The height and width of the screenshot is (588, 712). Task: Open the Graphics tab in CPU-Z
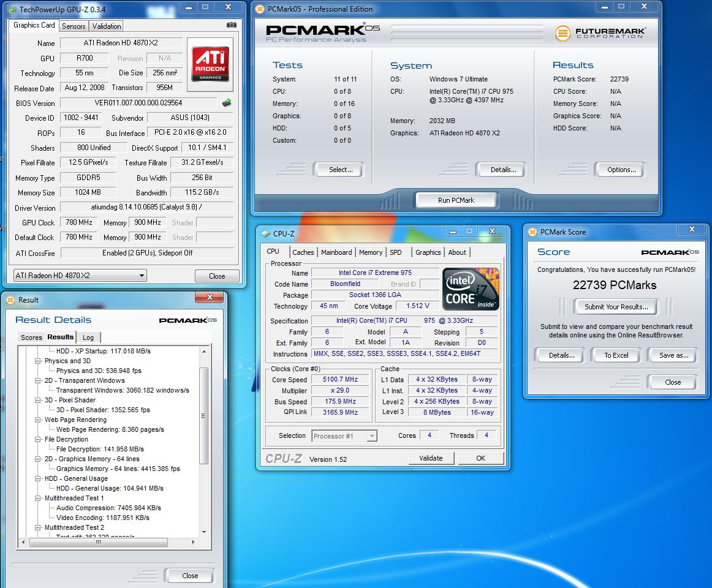[x=428, y=252]
